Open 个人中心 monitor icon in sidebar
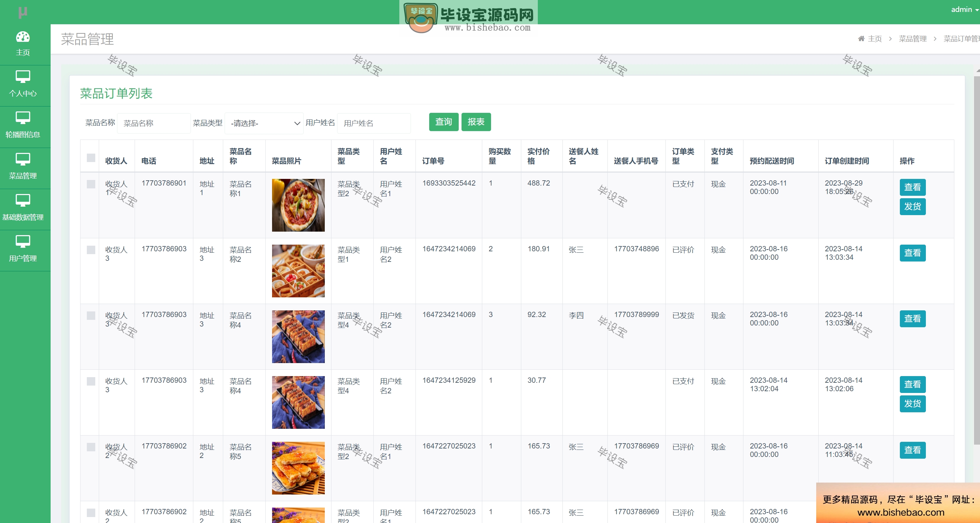This screenshot has width=980, height=523. (x=23, y=77)
